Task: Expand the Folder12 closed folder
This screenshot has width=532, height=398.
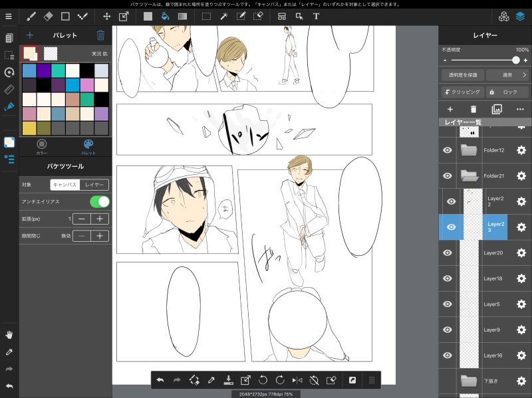Action: coord(469,150)
